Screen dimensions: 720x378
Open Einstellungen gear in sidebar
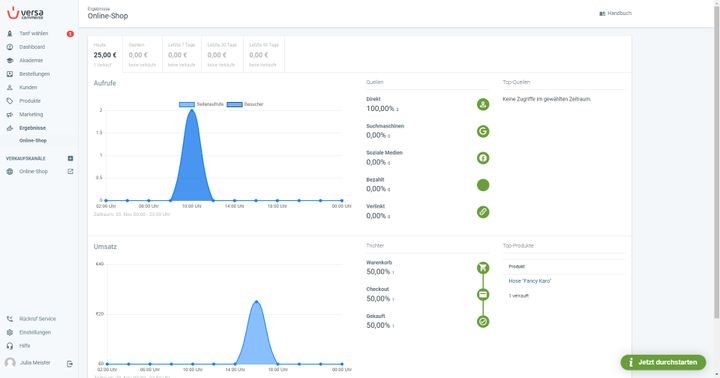point(34,332)
